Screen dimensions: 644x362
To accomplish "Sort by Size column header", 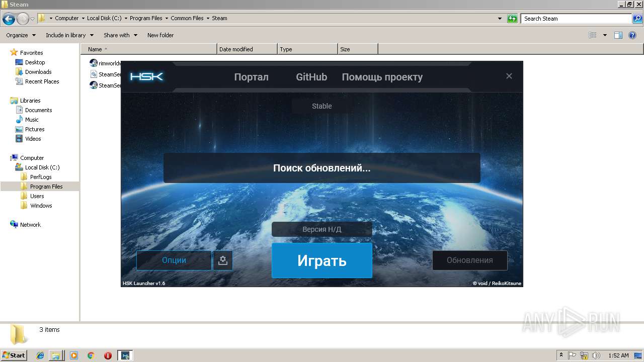I will click(x=358, y=49).
